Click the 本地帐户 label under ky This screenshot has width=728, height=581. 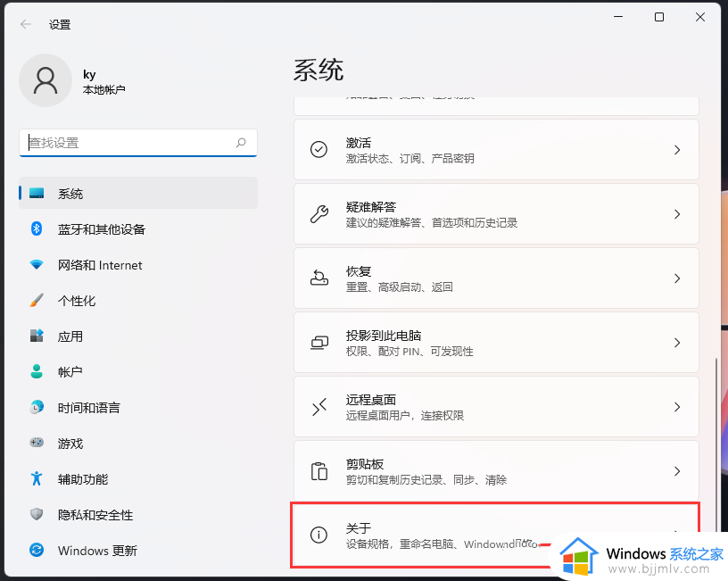(x=104, y=89)
